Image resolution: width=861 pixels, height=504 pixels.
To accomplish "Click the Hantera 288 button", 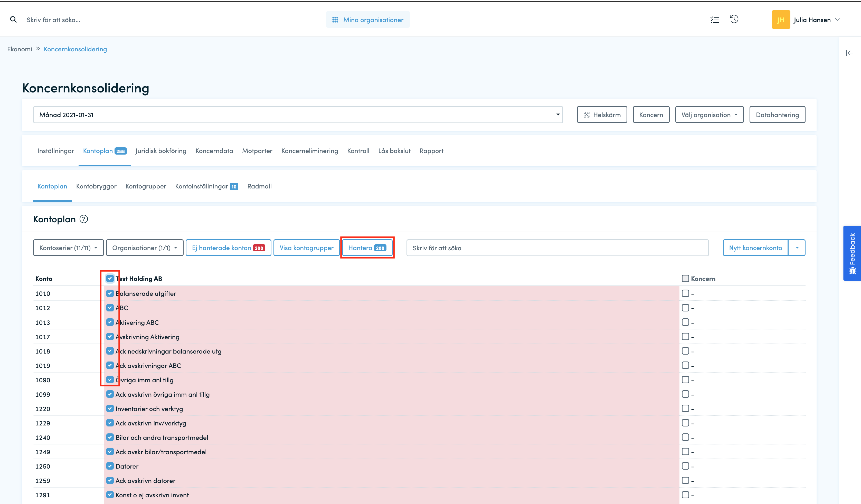I will 367,248.
